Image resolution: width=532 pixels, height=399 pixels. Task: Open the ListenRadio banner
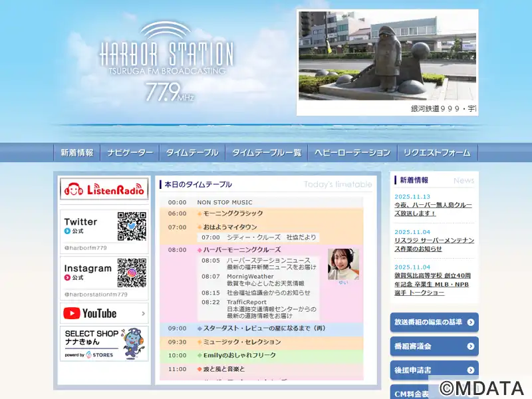[x=104, y=190]
